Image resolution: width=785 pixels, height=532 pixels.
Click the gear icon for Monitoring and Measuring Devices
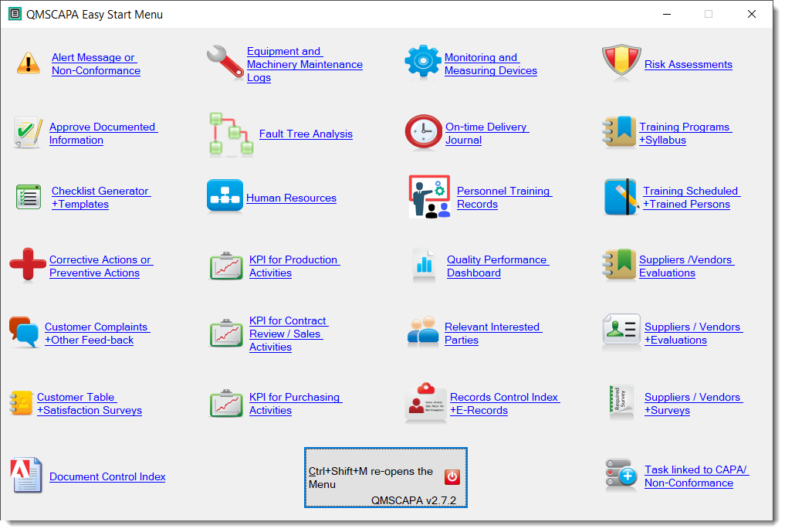coord(422,62)
